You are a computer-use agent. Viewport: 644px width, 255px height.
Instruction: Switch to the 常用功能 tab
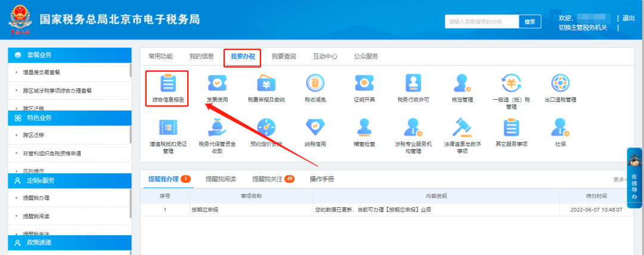click(160, 56)
